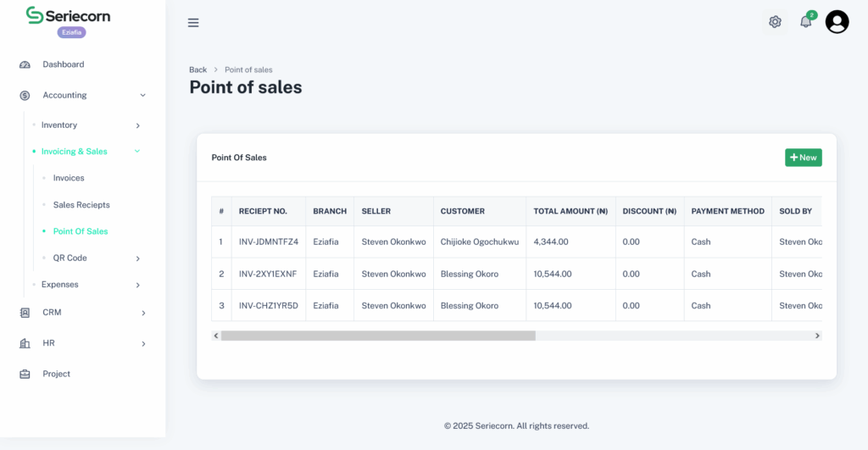This screenshot has height=450, width=868.
Task: Expand the Expenses submenu
Action: 138,285
